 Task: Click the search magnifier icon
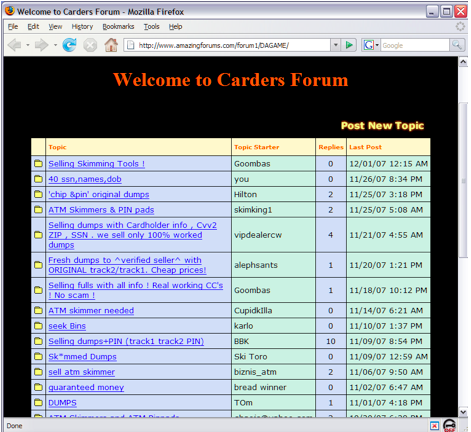(457, 45)
